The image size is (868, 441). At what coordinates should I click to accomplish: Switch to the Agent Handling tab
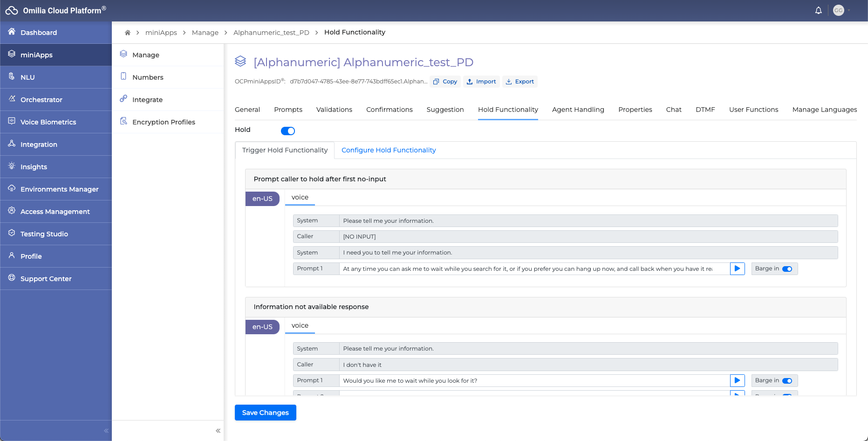click(578, 110)
